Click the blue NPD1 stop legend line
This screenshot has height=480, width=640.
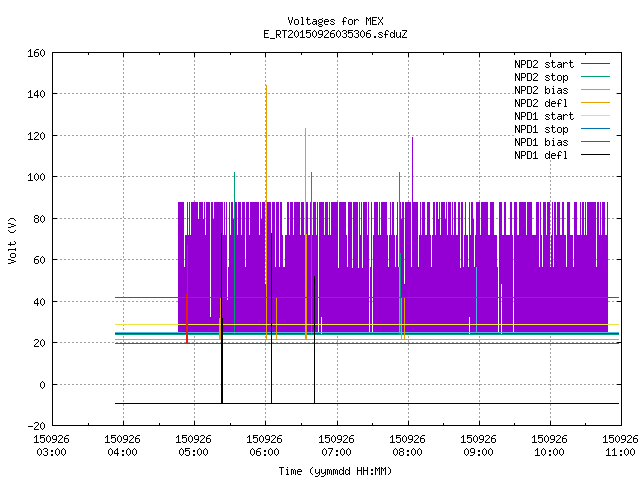pos(595,129)
